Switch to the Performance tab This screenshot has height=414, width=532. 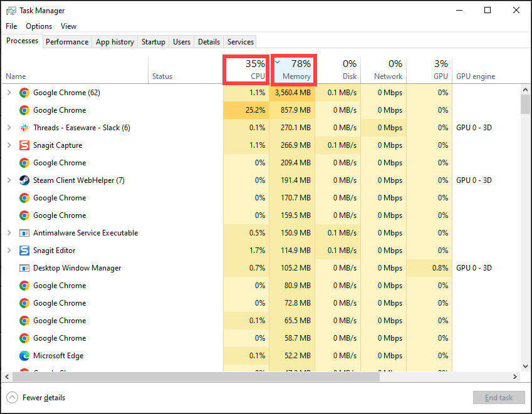(67, 41)
